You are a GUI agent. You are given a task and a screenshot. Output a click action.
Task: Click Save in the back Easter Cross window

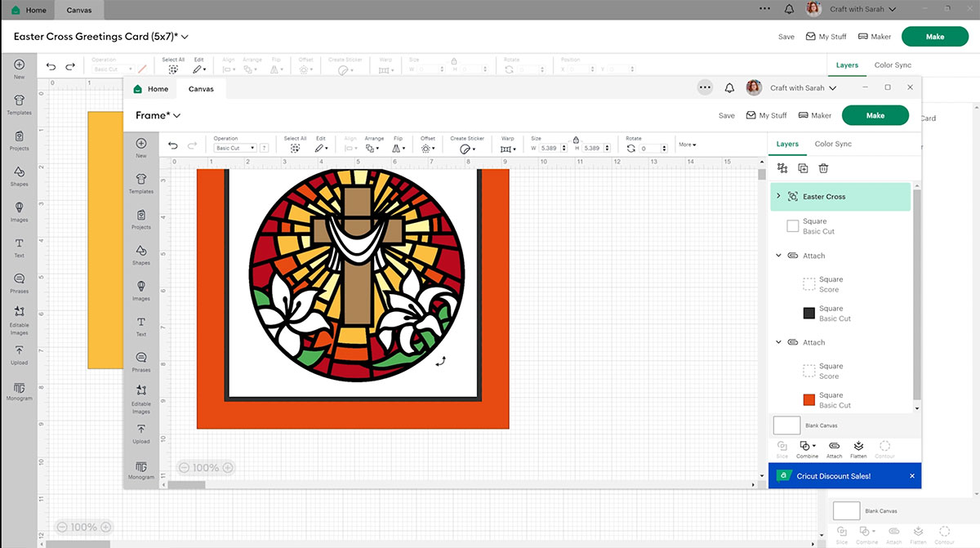[x=786, y=37]
